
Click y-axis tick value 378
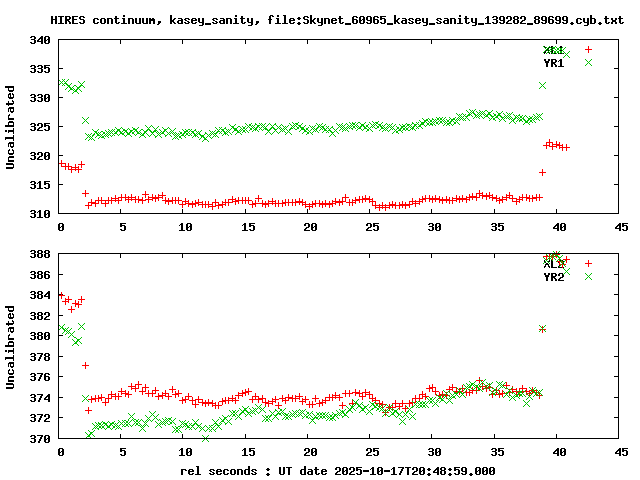pos(40,357)
